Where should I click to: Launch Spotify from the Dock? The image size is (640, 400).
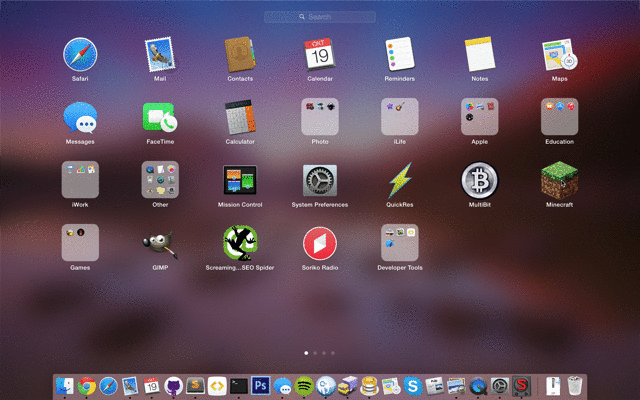pyautogui.click(x=304, y=386)
